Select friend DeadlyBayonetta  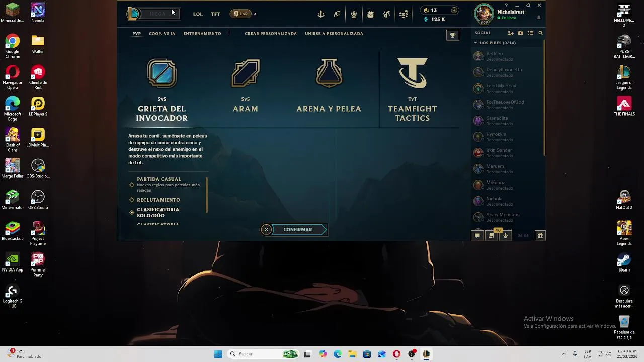(507, 72)
